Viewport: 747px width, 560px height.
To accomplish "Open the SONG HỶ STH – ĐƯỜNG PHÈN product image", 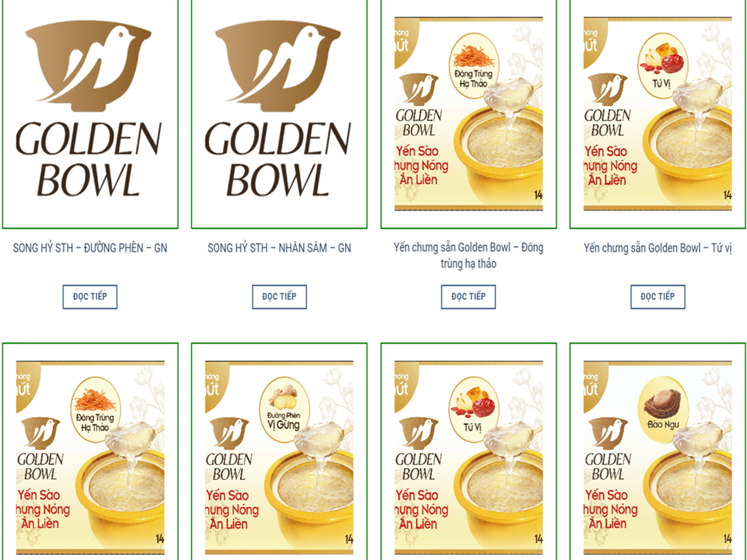I will (x=90, y=113).
